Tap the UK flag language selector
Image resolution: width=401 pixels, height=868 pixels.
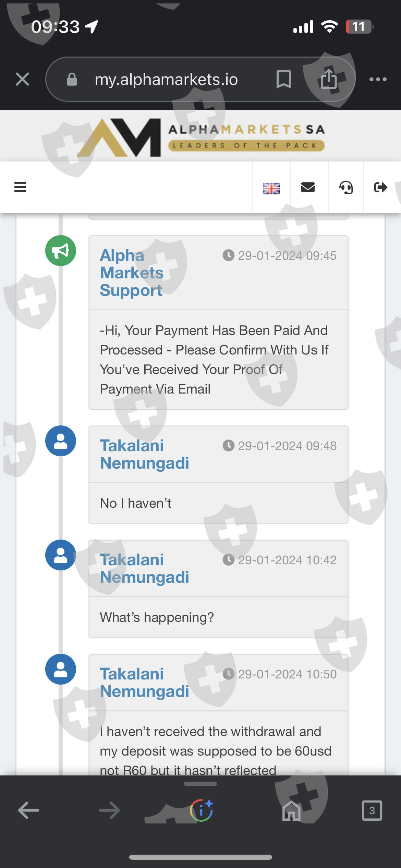pos(271,188)
